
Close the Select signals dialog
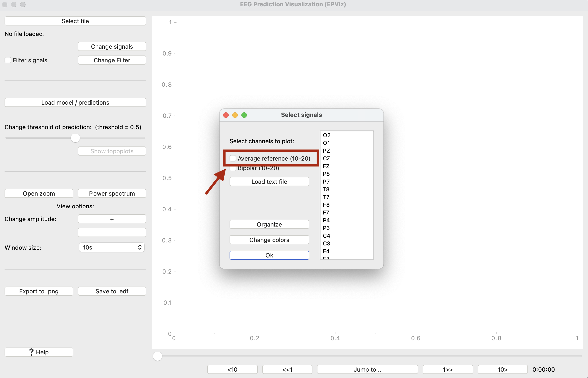click(x=226, y=115)
